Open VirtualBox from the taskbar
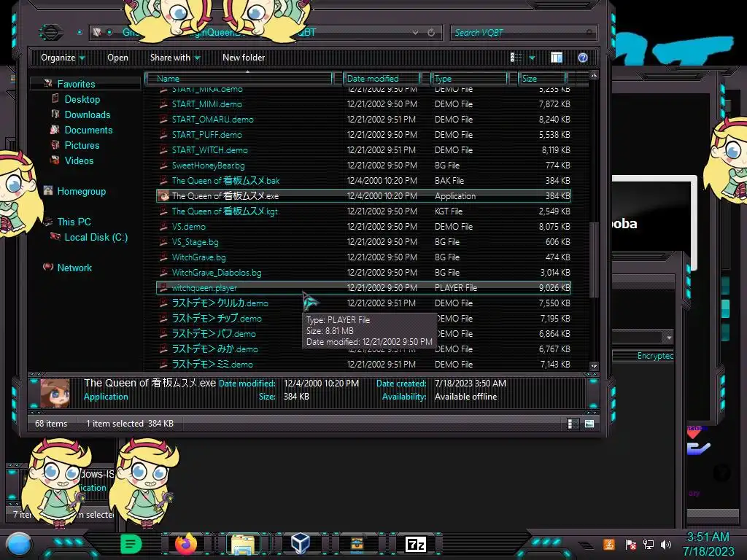 [x=300, y=543]
